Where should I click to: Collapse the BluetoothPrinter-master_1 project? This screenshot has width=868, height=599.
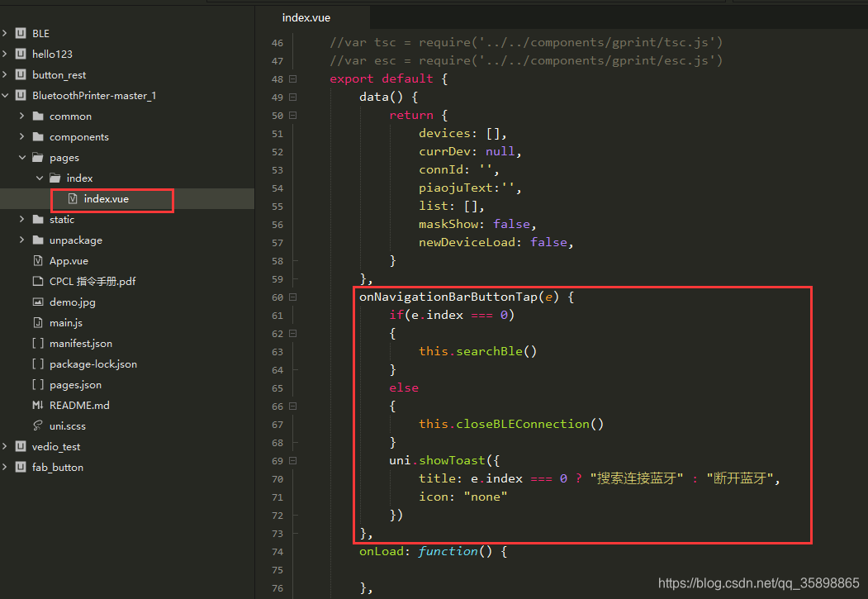point(5,95)
